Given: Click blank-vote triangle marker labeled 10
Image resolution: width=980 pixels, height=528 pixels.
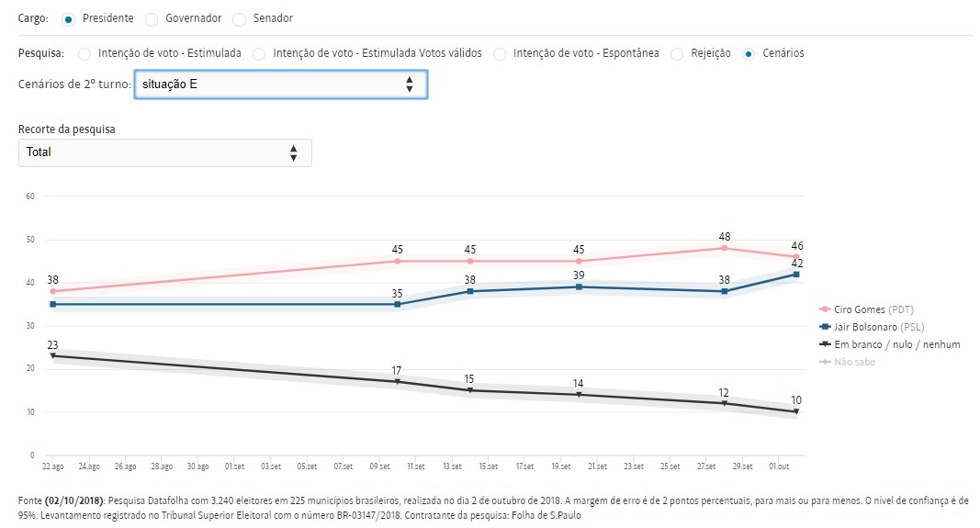Looking at the screenshot, I should (796, 411).
